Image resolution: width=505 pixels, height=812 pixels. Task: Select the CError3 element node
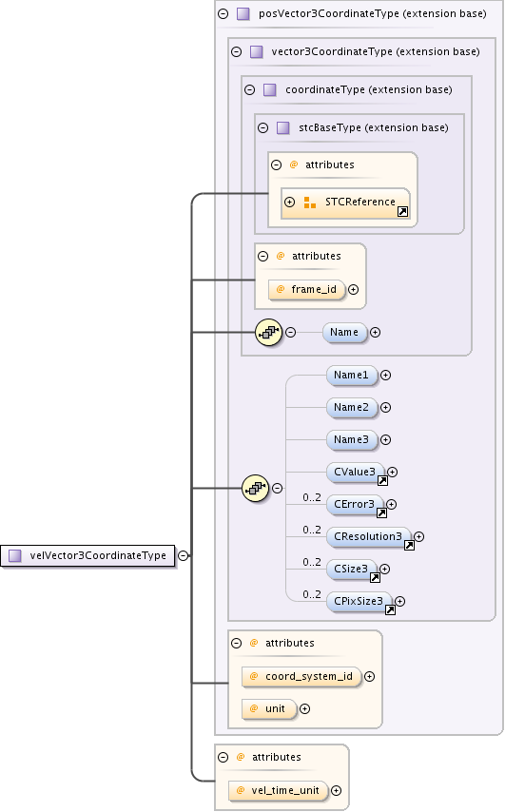(355, 504)
